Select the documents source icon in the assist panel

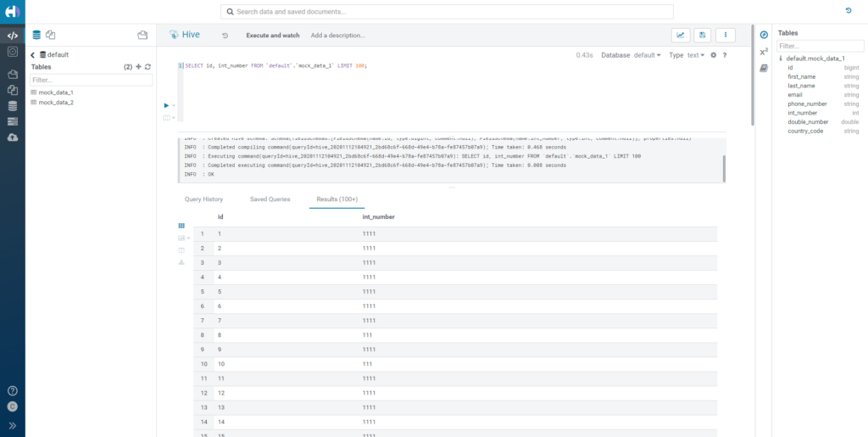(50, 35)
